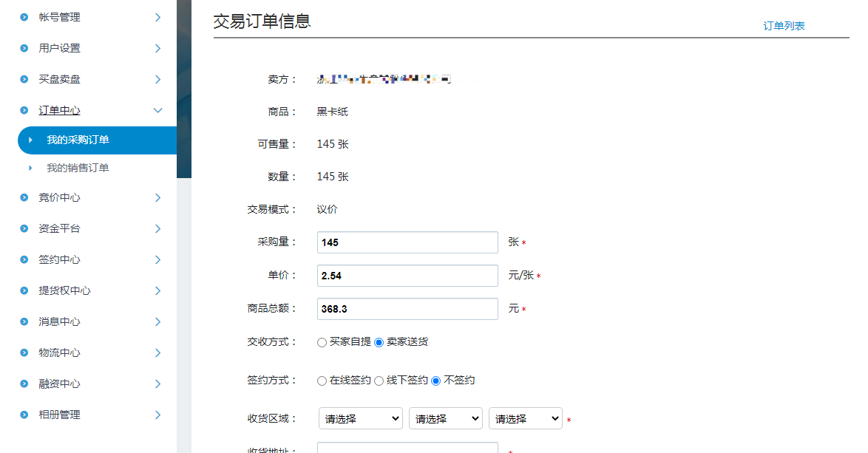The height and width of the screenshot is (453, 868).
Task: Click the bullet icon beside 订单中心
Action: 24,110
